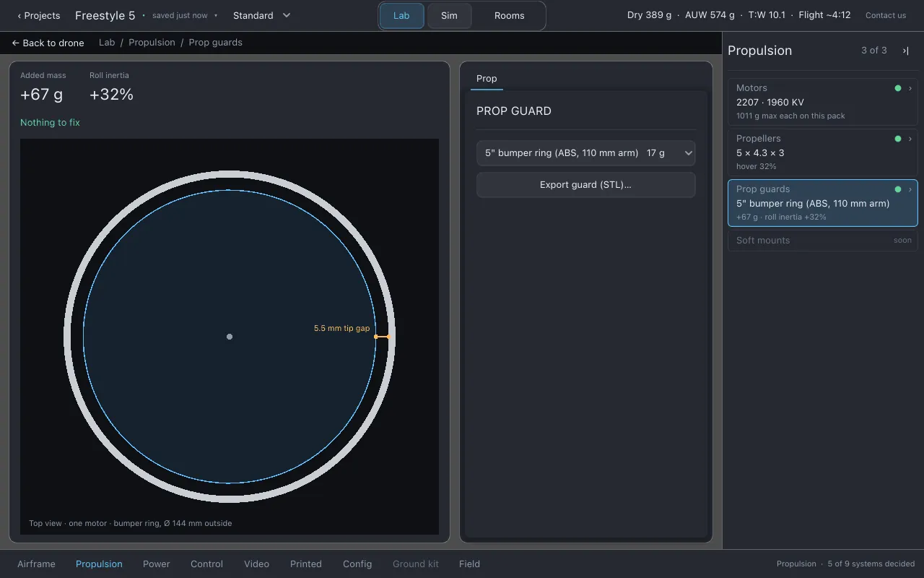The height and width of the screenshot is (578, 924).
Task: Click the T:W 10.1 readout
Action: pos(767,15)
